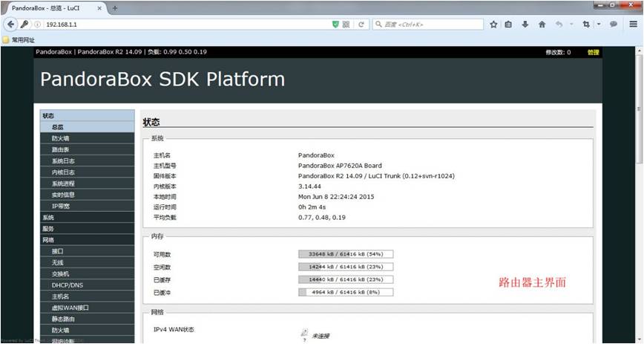Image resolution: width=644 pixels, height=344 pixels.
Task: Click the 可用数 memory bar (54%)
Action: click(346, 254)
